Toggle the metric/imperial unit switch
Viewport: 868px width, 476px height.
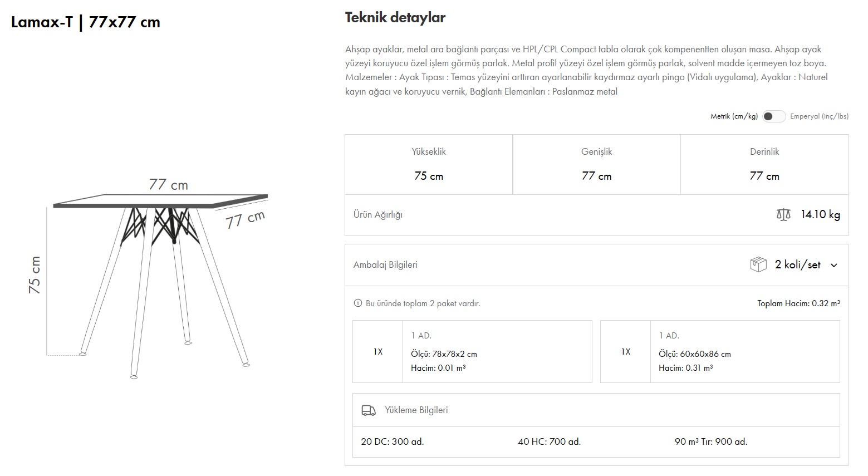(774, 116)
